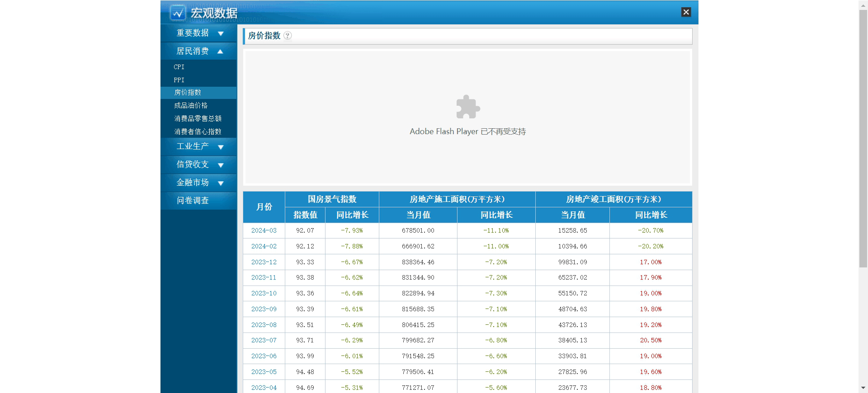Click the -7.93% growth cell
Screen dimensions: 868x393
pyautogui.click(x=352, y=230)
